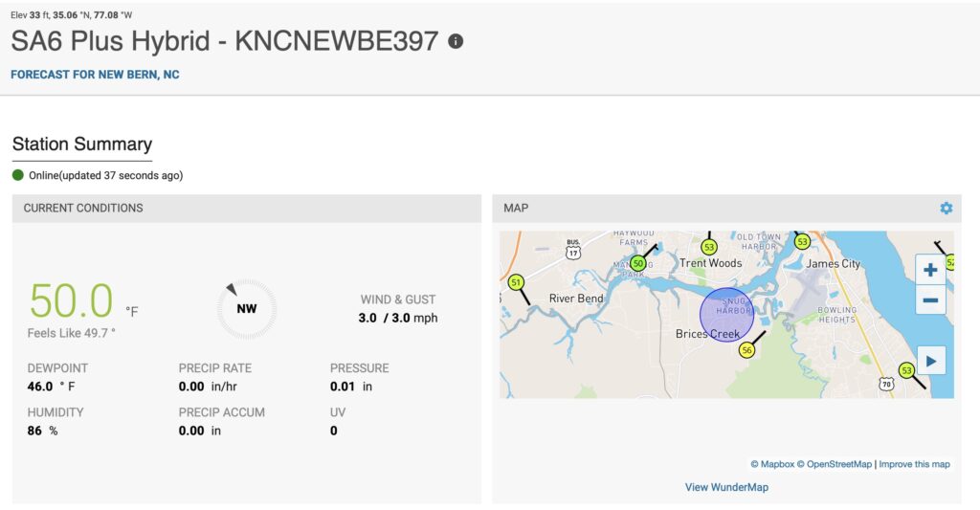The width and height of the screenshot is (980, 510).
Task: Click the blue Snug Harbor station circle
Action: tap(726, 313)
